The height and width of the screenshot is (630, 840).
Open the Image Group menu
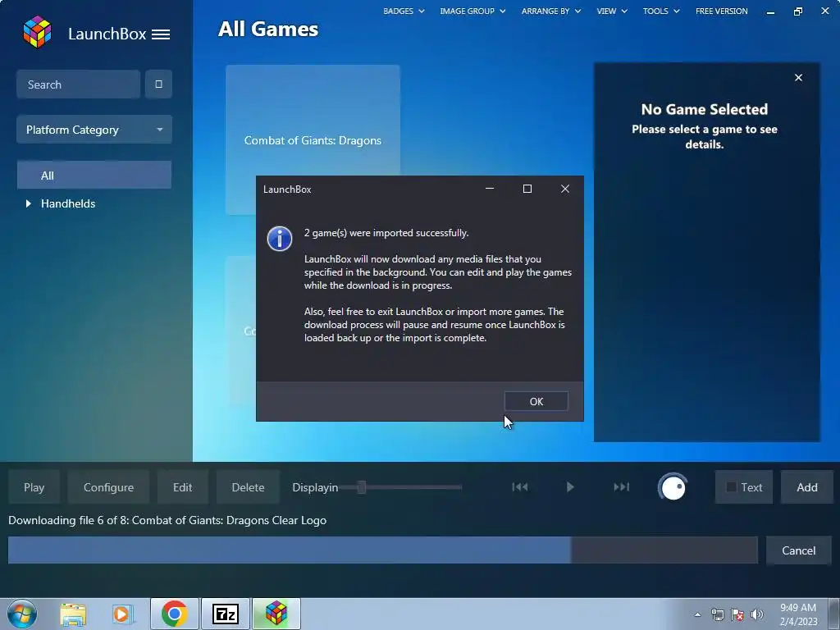472,11
